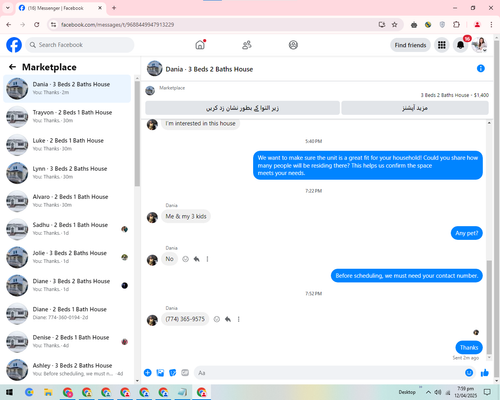React to the phone number message
This screenshot has height=400, width=500.
tap(217, 319)
